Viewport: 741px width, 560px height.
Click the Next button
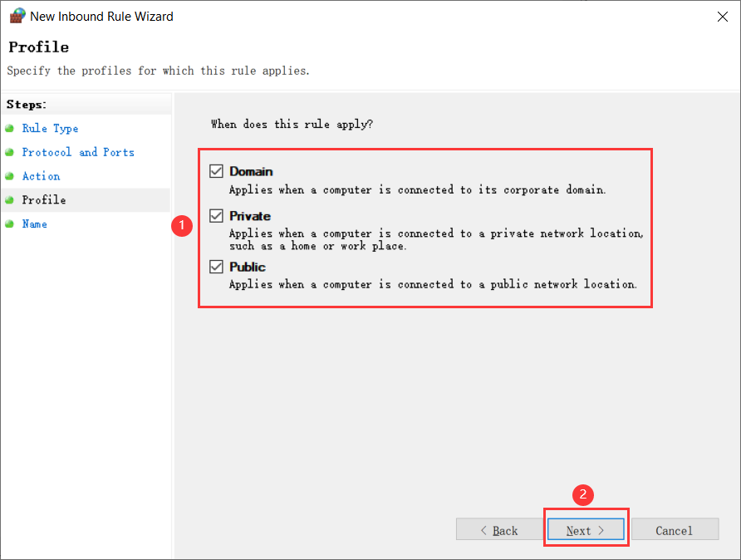(x=585, y=529)
